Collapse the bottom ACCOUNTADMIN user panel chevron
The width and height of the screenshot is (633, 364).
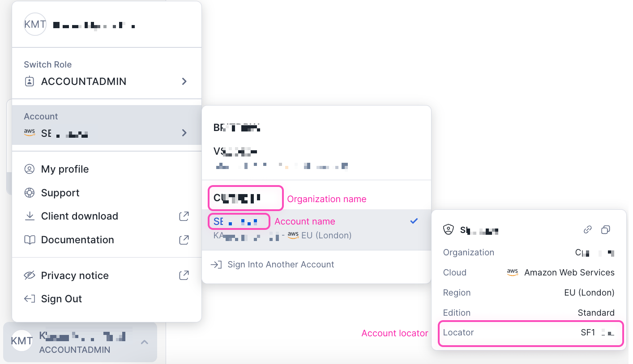point(144,342)
